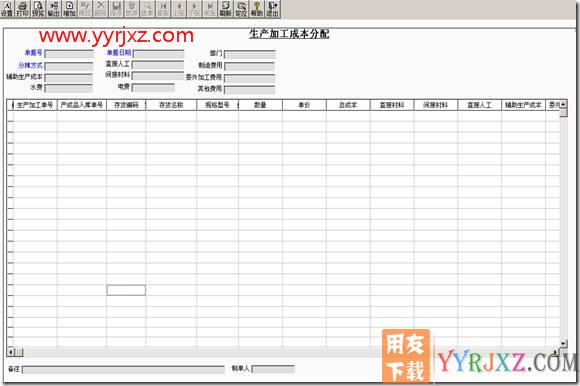Click the greyed-out discard (trash) icon
Image resolution: width=580 pixels, height=386 pixels.
132,9
